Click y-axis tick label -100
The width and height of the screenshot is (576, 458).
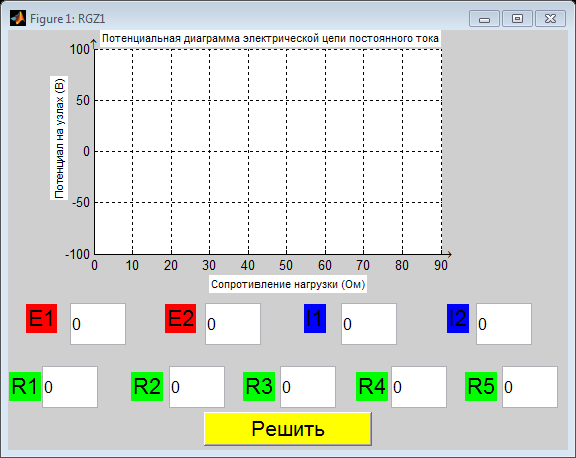point(78,254)
